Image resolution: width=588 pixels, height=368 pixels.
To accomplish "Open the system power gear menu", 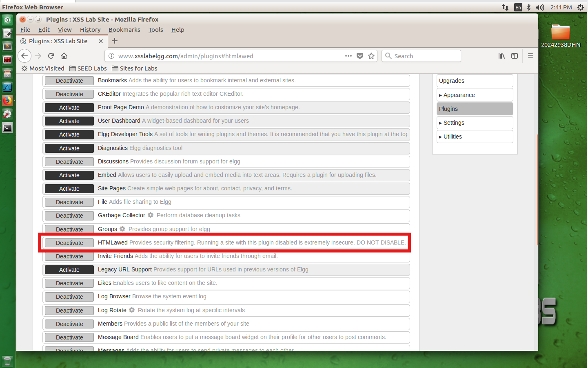I will coord(581,7).
